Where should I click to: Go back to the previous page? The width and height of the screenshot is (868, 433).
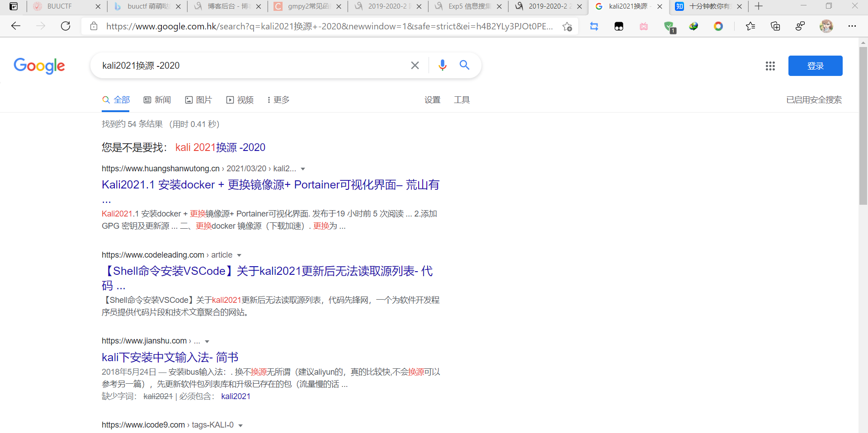tap(16, 26)
